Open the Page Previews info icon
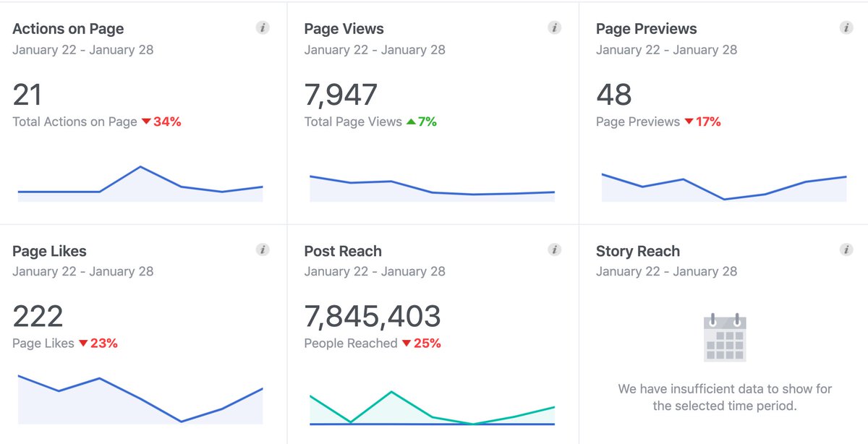 [x=846, y=27]
